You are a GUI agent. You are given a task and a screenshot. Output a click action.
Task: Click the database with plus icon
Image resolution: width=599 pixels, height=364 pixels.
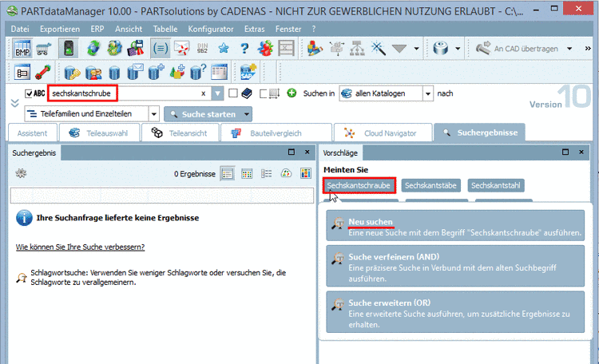(157, 72)
